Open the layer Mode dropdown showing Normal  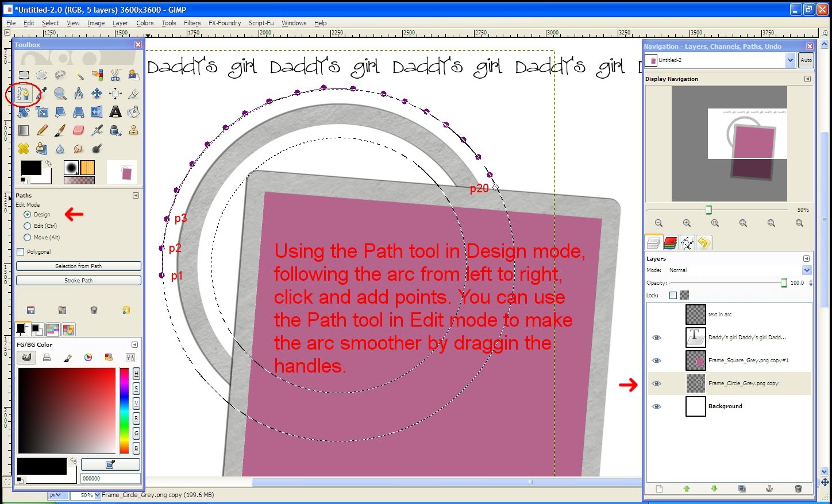(807, 270)
